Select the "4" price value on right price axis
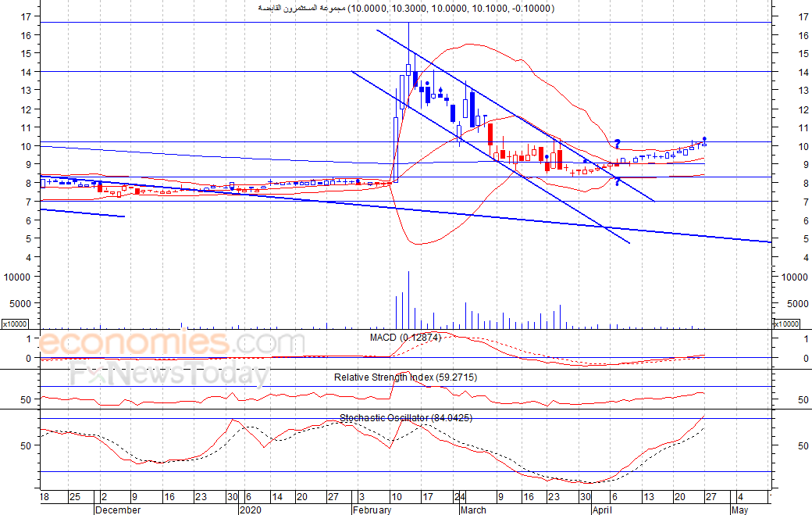Screen dimensions: 812x515 805,258
